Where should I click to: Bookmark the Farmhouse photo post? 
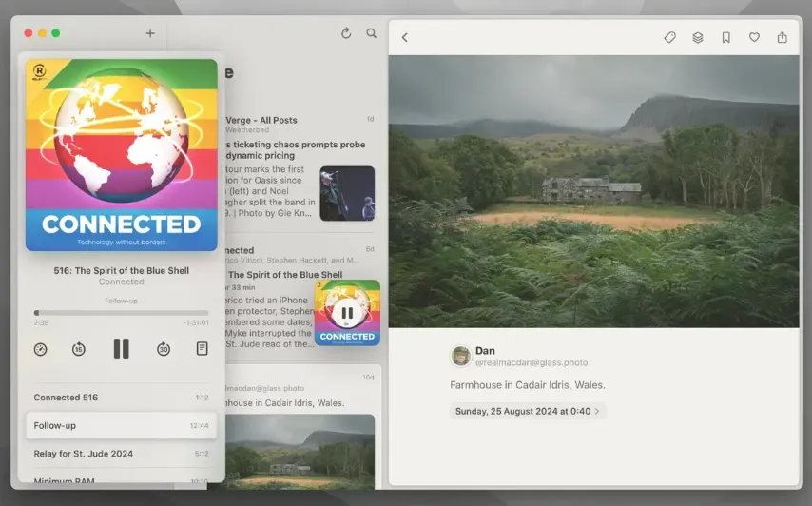pos(726,37)
